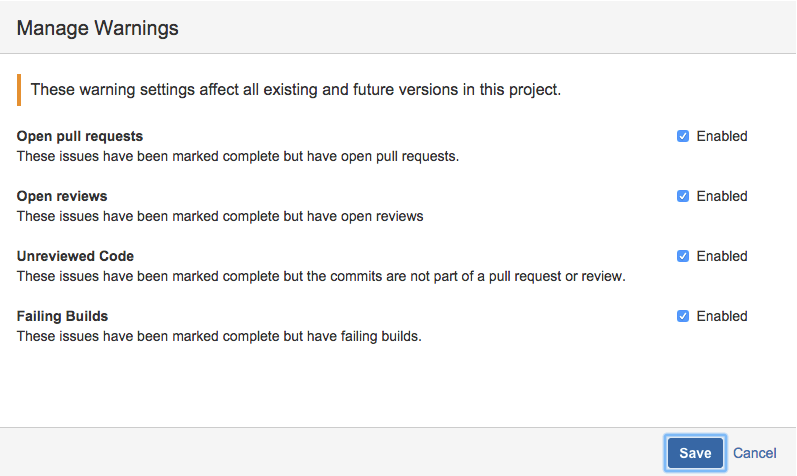Click the Open pull requests heading
The height and width of the screenshot is (476, 797).
(x=80, y=137)
